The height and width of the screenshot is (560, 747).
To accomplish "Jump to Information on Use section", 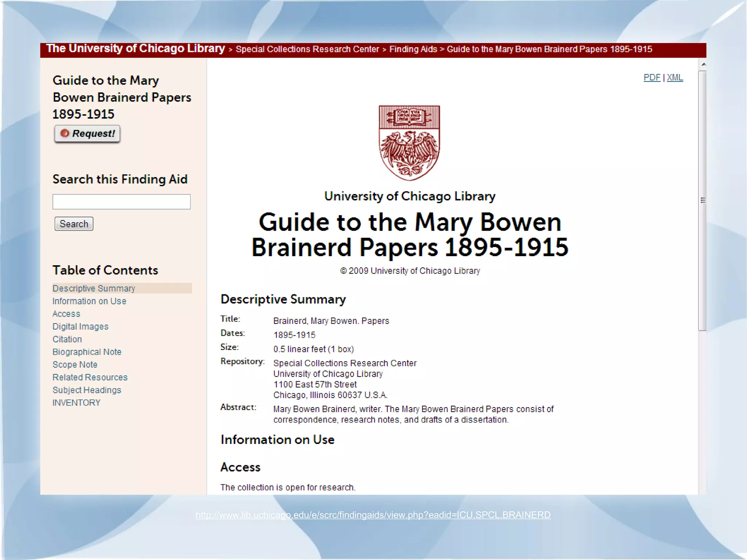I will (89, 301).
